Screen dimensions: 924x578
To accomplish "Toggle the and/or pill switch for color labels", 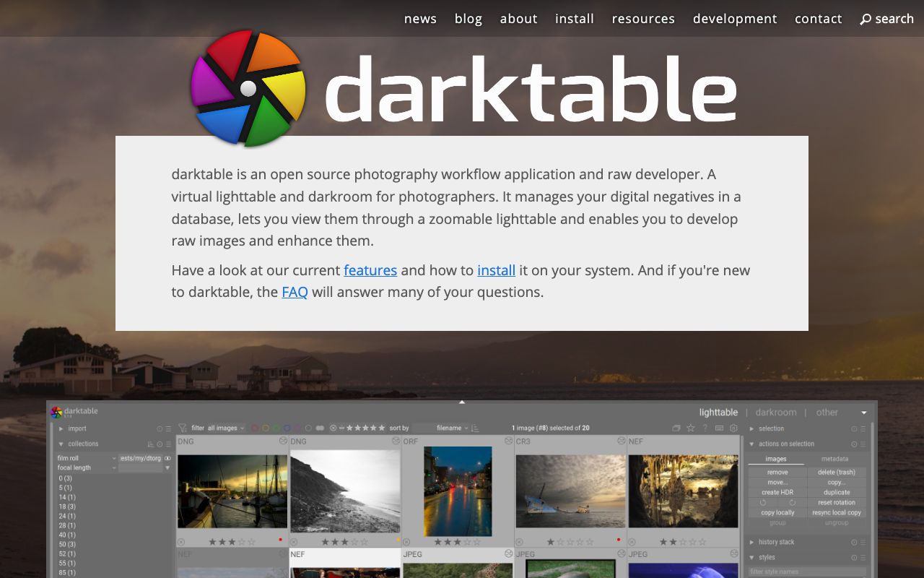I will pos(320,428).
